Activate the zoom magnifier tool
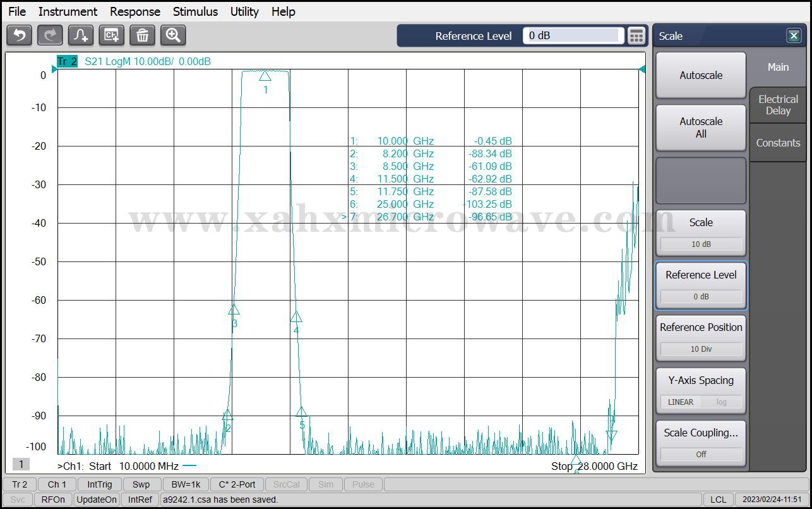This screenshot has width=812, height=509. click(x=173, y=35)
